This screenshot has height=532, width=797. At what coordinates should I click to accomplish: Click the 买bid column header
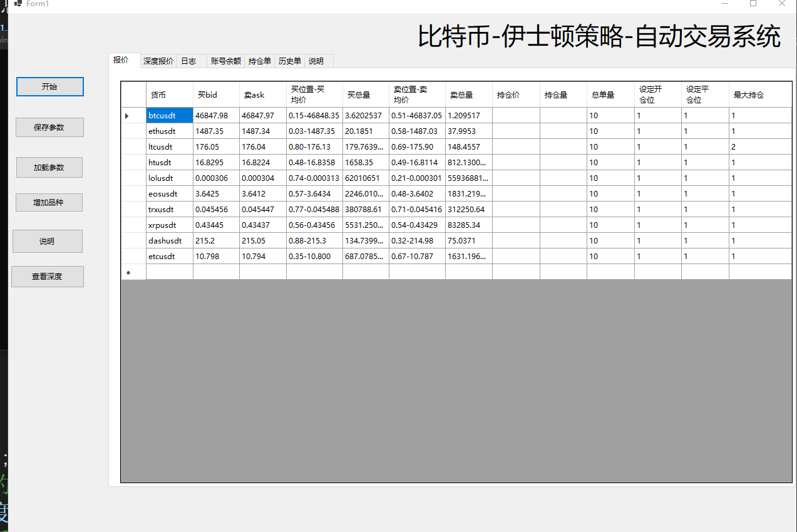pyautogui.click(x=216, y=95)
